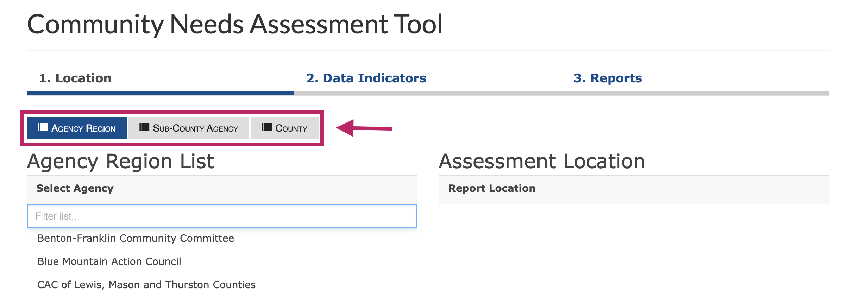Open the 3. Reports tab

click(x=608, y=78)
